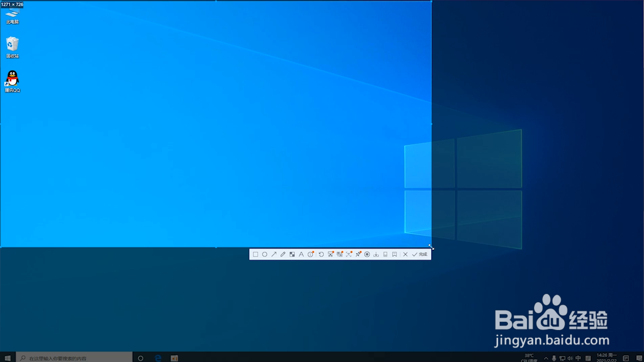Select the pencil brush tool
This screenshot has height=362, width=644.
pyautogui.click(x=283, y=254)
